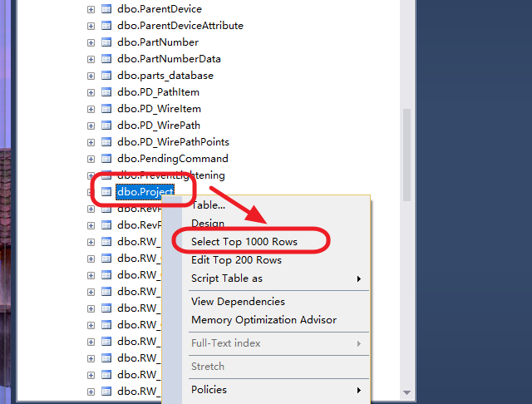532x404 pixels.
Task: Click the dbo.parts_database table icon
Action: 106,76
